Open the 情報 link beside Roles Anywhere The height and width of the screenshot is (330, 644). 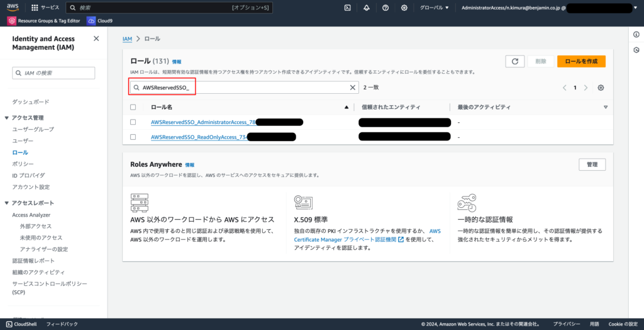(190, 165)
